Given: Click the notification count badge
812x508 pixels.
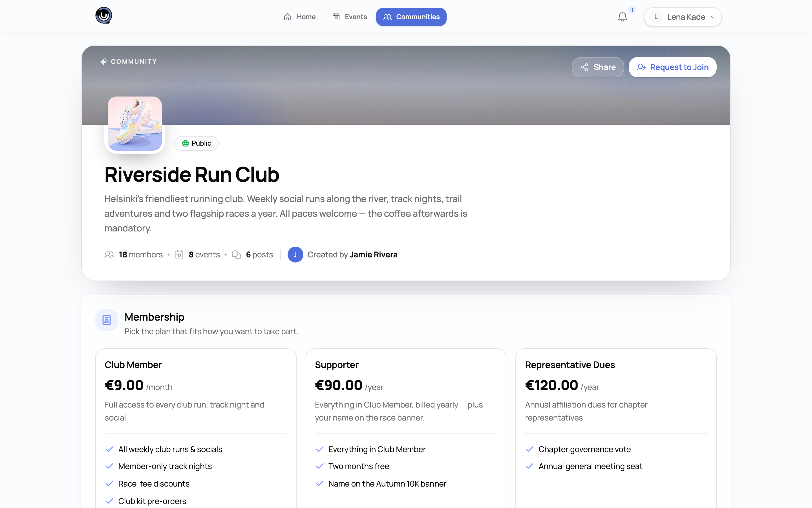Looking at the screenshot, I should 632,10.
